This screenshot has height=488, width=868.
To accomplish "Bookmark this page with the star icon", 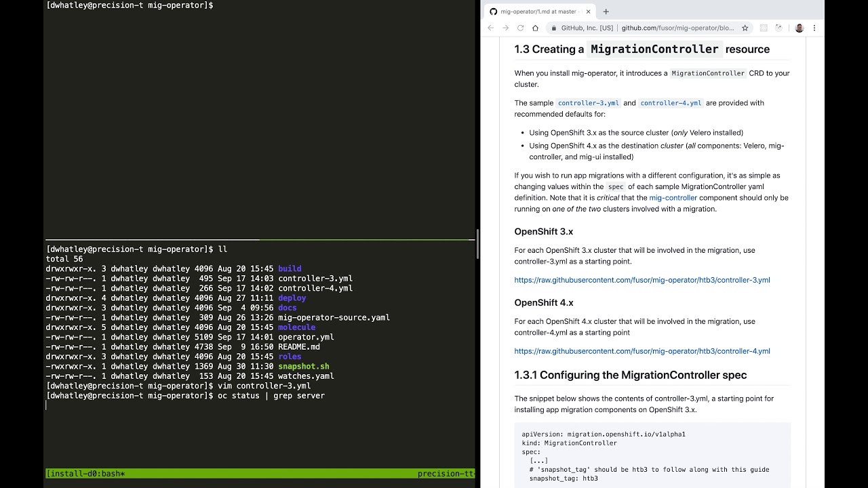I will click(x=745, y=28).
